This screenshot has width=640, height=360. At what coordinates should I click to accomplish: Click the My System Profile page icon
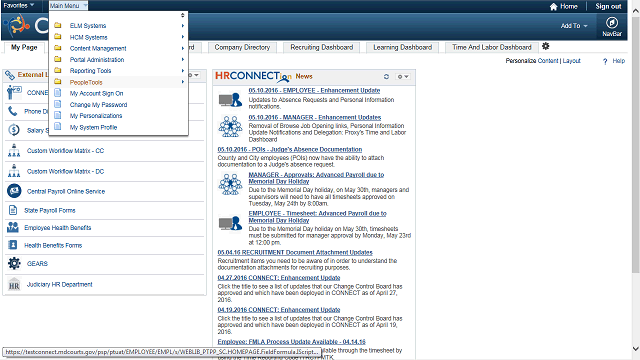tap(58, 127)
